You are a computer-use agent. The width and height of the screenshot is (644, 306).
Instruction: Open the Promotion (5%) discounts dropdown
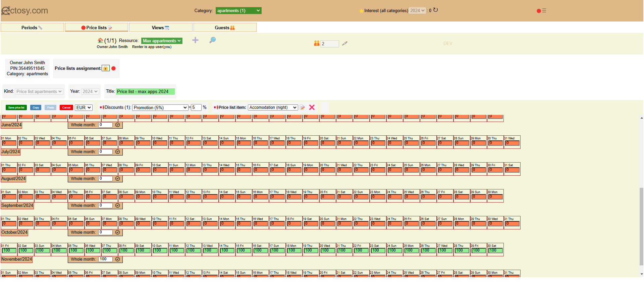160,107
